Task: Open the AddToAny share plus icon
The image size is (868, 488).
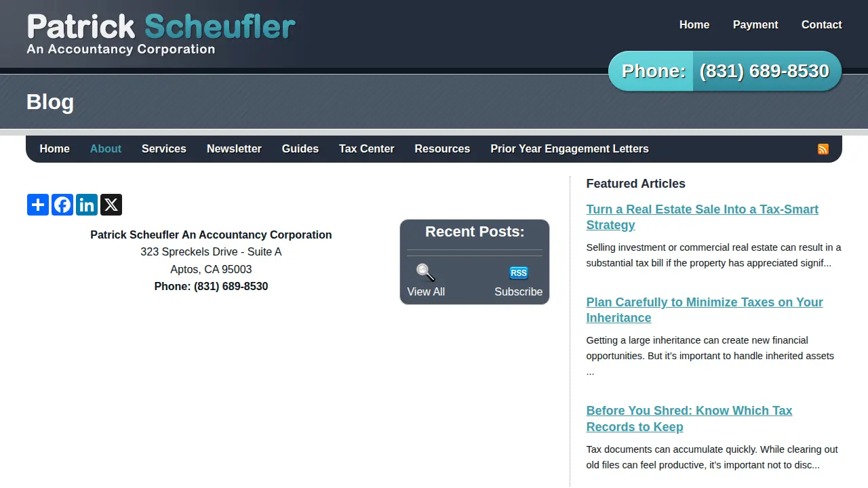Action: (38, 205)
